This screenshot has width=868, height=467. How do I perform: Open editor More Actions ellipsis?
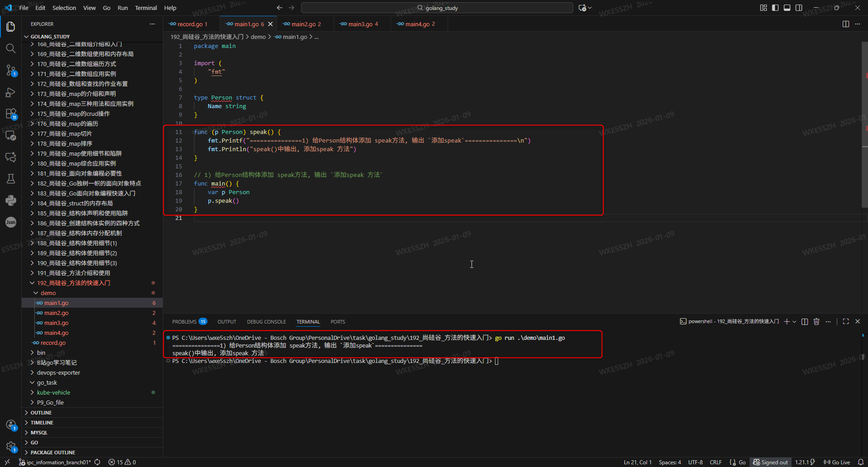pos(858,24)
